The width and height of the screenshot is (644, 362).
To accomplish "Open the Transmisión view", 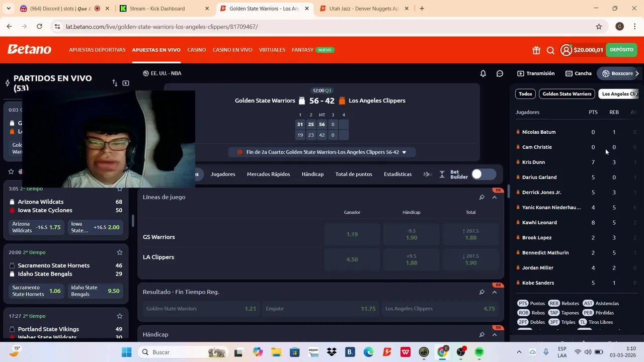I will (536, 73).
